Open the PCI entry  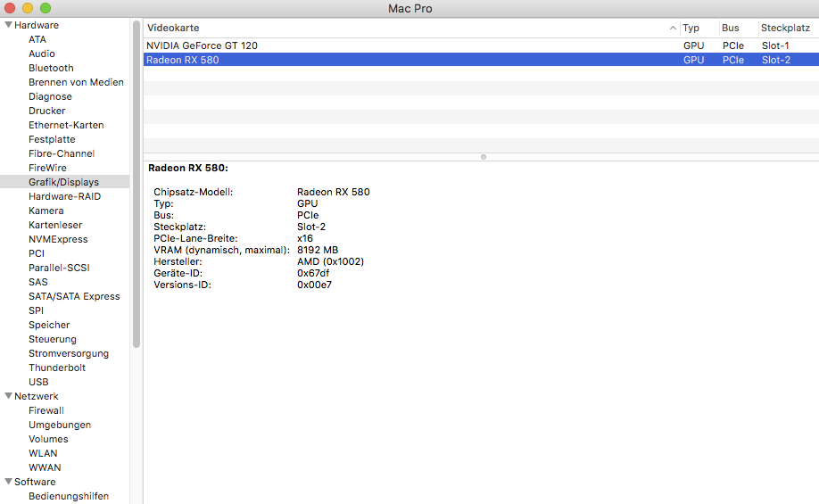37,254
